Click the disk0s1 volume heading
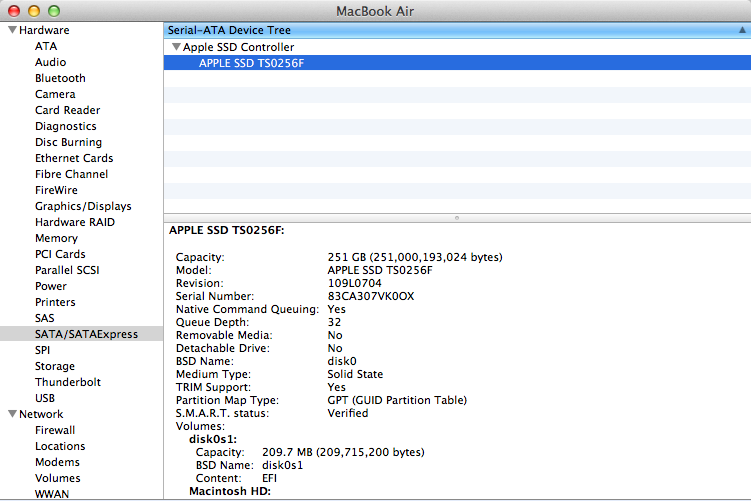751x501 pixels. coord(213,439)
